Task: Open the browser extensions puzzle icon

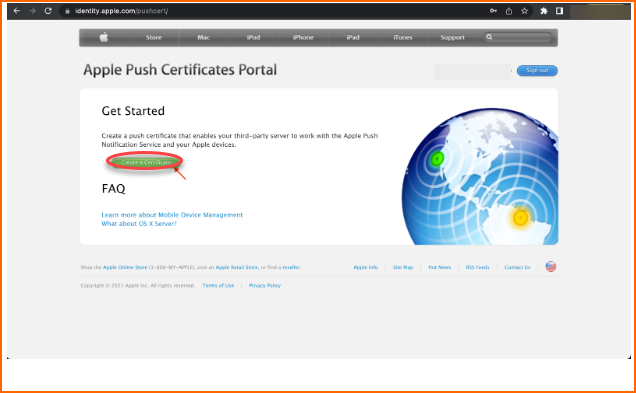Action: [x=544, y=11]
